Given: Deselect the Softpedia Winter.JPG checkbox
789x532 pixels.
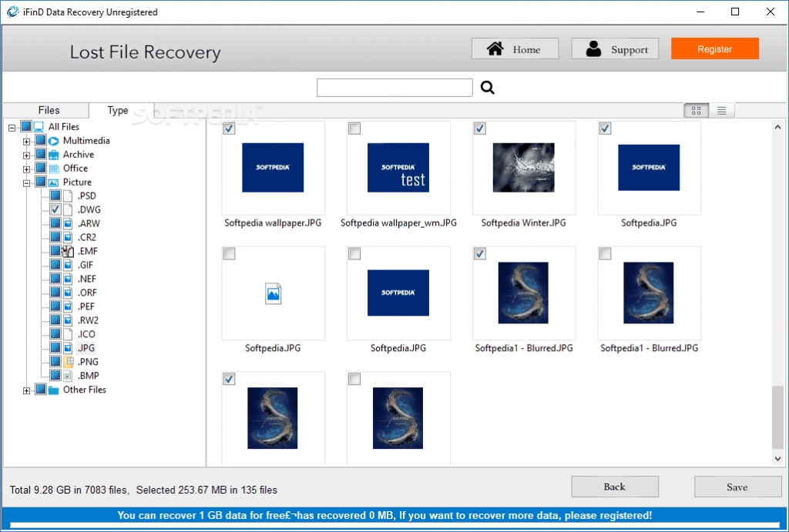Looking at the screenshot, I should pos(479,128).
